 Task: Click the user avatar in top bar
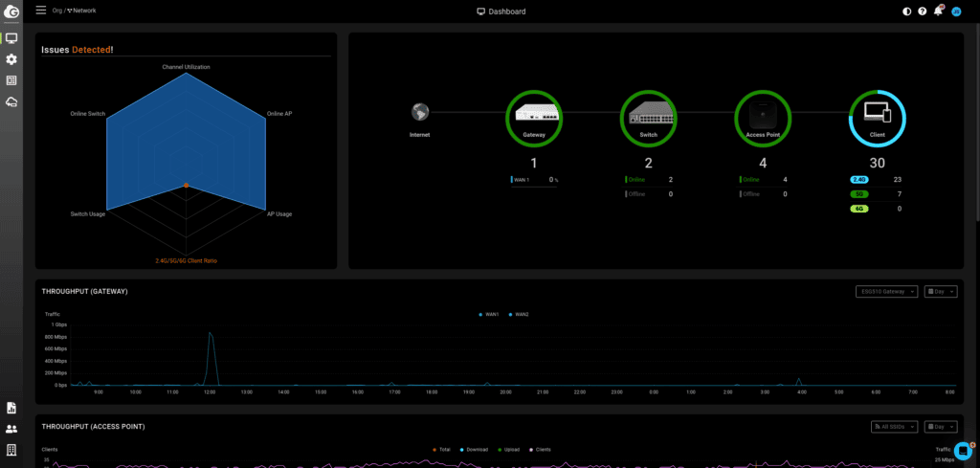956,11
